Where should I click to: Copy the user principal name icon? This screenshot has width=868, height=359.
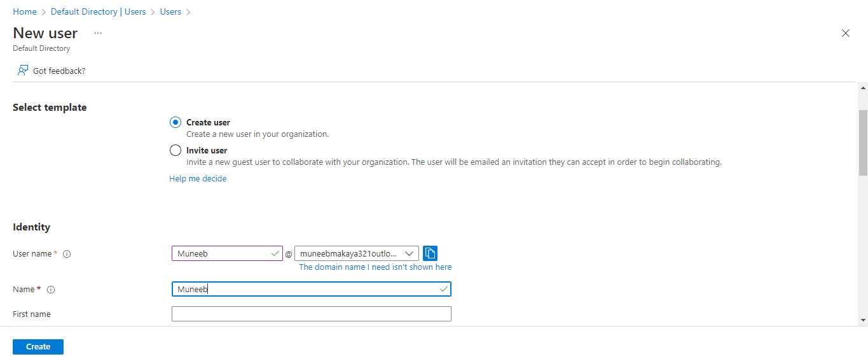click(x=430, y=253)
